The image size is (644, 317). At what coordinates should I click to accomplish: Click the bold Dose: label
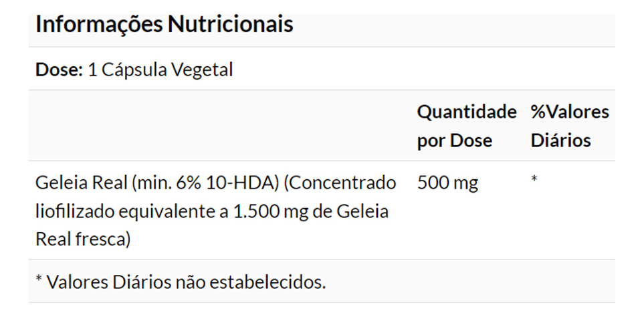point(59,70)
